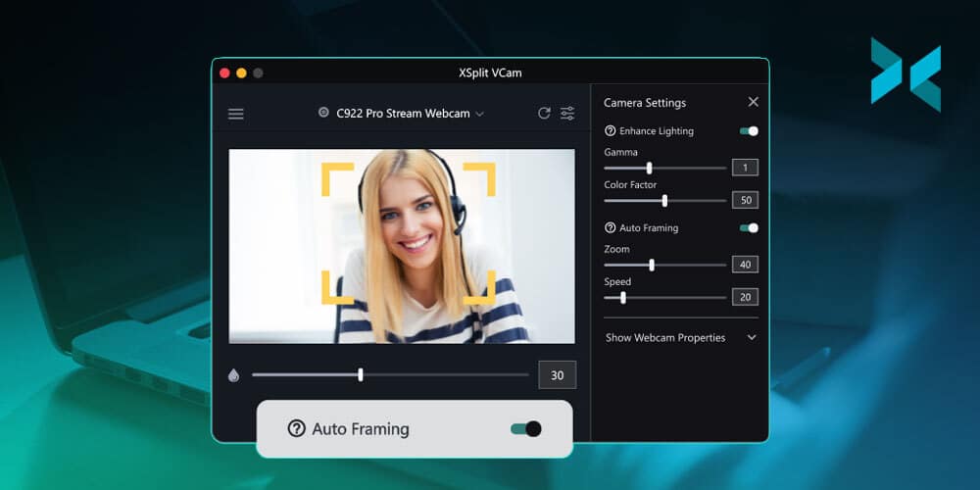The width and height of the screenshot is (980, 490).
Task: Click the refresh camera icon
Action: point(544,114)
